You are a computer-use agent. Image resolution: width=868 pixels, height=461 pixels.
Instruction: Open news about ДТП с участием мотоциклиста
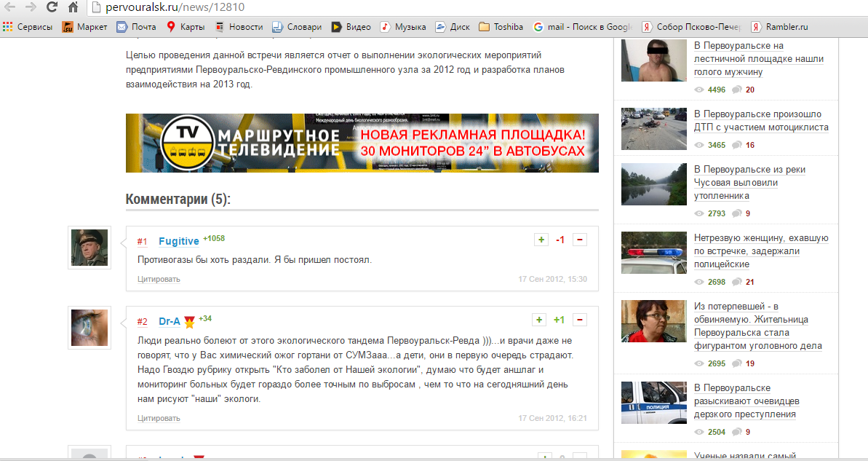(x=761, y=121)
